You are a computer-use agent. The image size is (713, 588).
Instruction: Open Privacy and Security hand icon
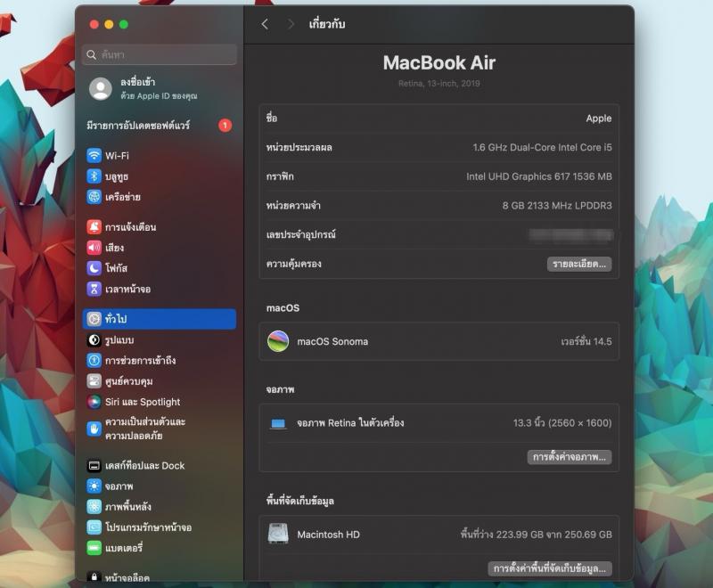(94, 429)
